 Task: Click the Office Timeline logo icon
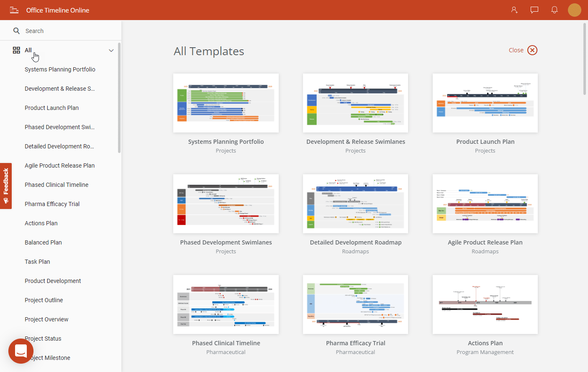click(x=14, y=10)
